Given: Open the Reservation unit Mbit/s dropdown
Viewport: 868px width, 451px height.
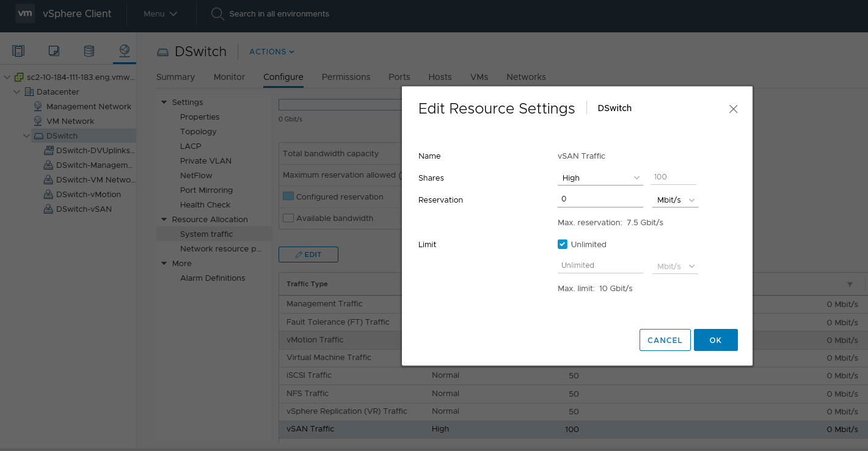Looking at the screenshot, I should pos(675,200).
